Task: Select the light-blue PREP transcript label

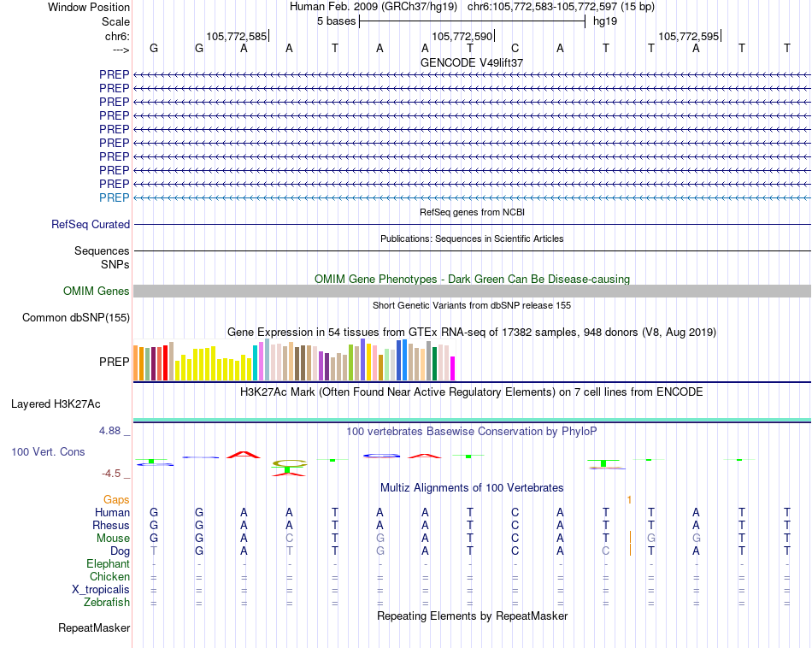Action: point(114,197)
